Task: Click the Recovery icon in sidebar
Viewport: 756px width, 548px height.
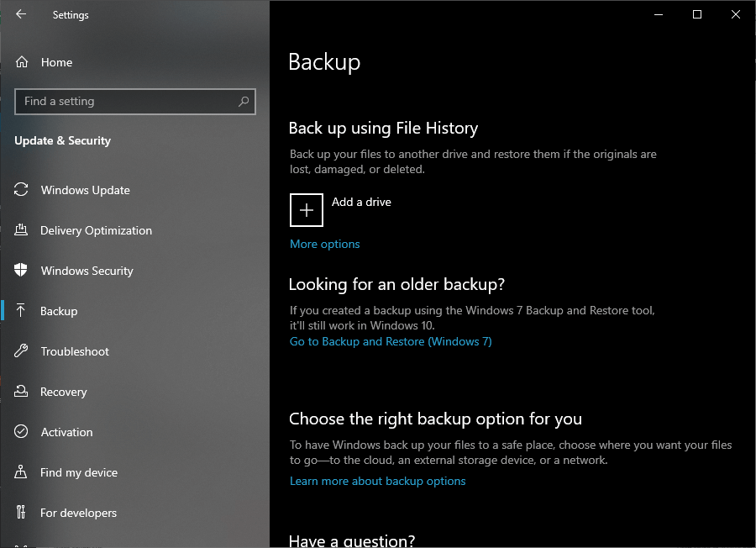Action: [x=21, y=391]
